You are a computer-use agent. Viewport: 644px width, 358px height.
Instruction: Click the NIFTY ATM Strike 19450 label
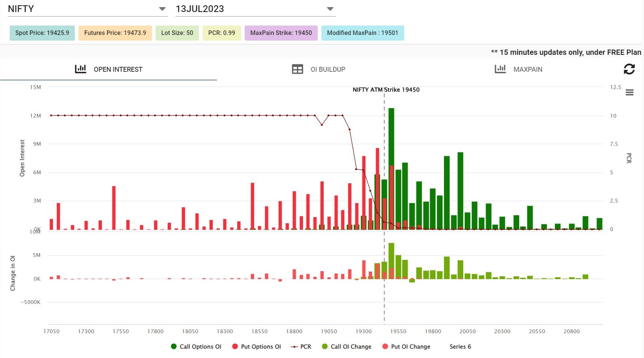pyautogui.click(x=386, y=89)
